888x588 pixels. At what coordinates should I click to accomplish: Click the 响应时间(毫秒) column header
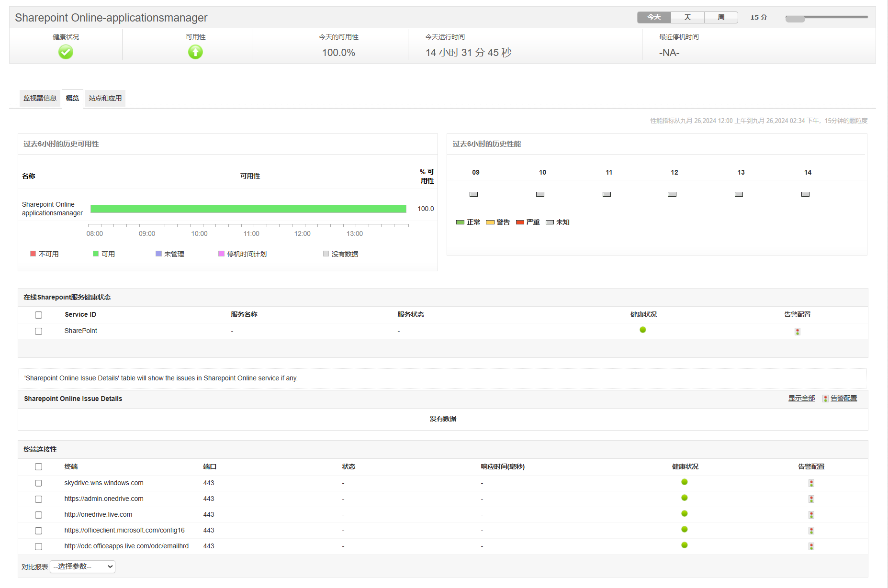click(503, 466)
